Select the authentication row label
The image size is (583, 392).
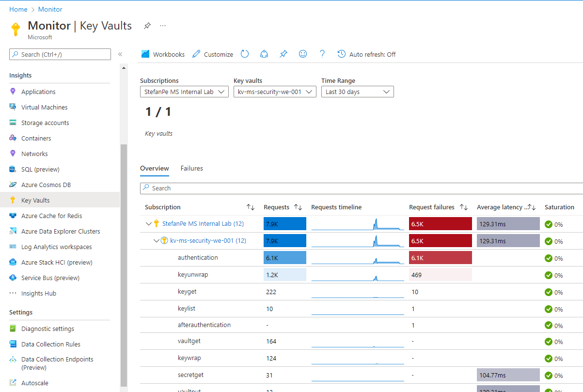(198, 258)
